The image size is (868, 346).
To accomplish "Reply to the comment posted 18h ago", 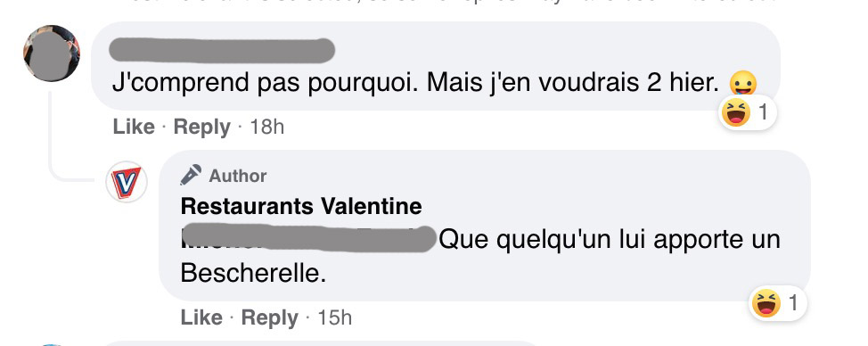I will click(x=201, y=127).
